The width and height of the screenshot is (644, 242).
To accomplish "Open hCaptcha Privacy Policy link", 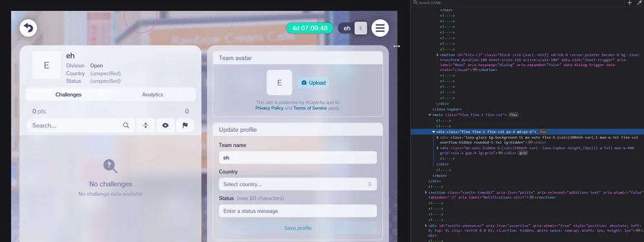I will tap(269, 108).
